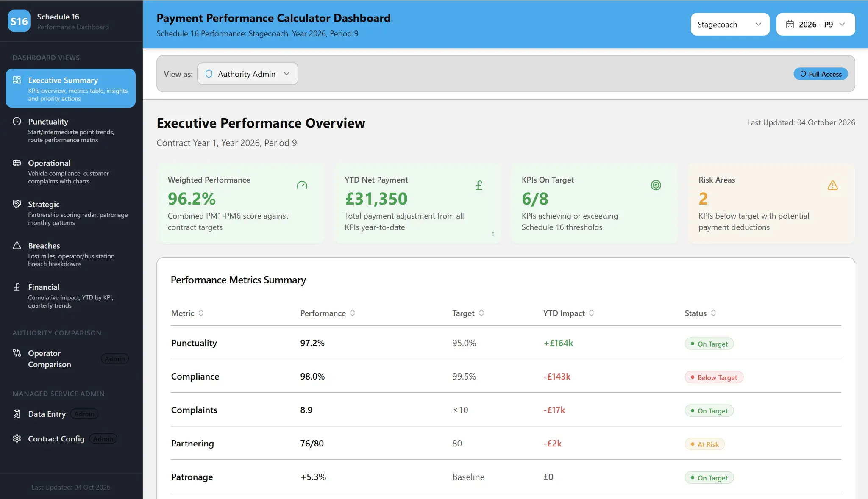Click the Weighted Performance gauge indicator
Screen dimensions: 868x499
(302, 186)
